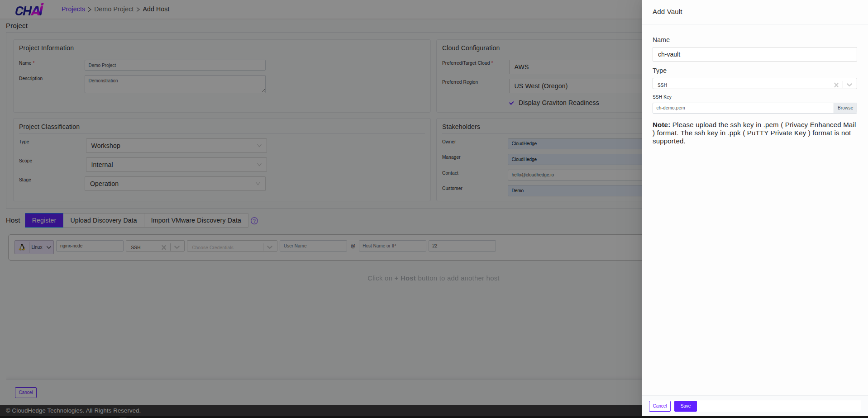Click the Contact email field
The height and width of the screenshot is (418, 868).
point(574,175)
